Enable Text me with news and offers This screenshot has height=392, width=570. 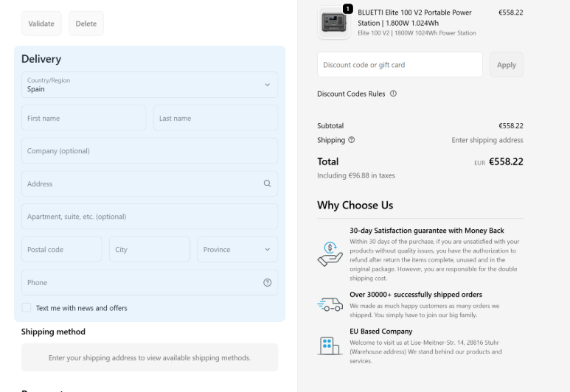tap(27, 307)
